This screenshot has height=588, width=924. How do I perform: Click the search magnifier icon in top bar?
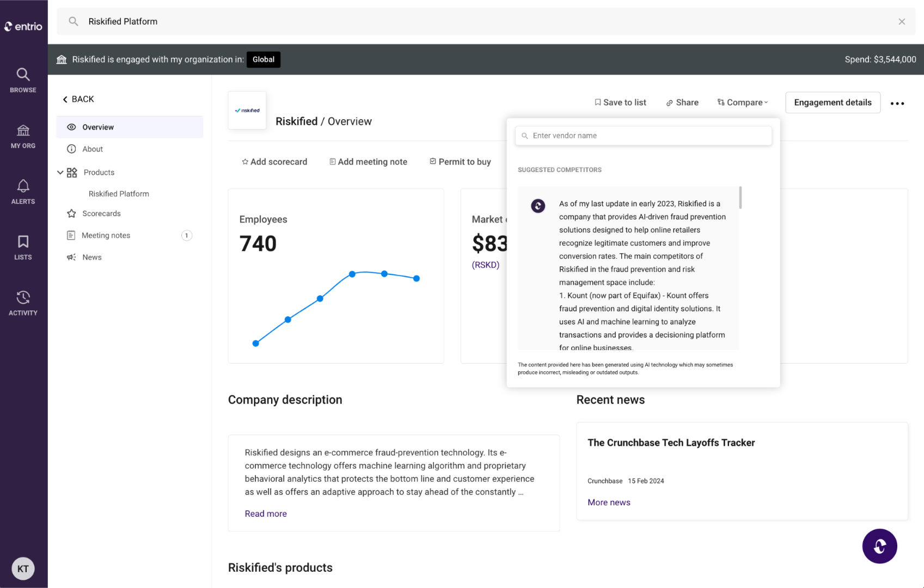tap(74, 21)
